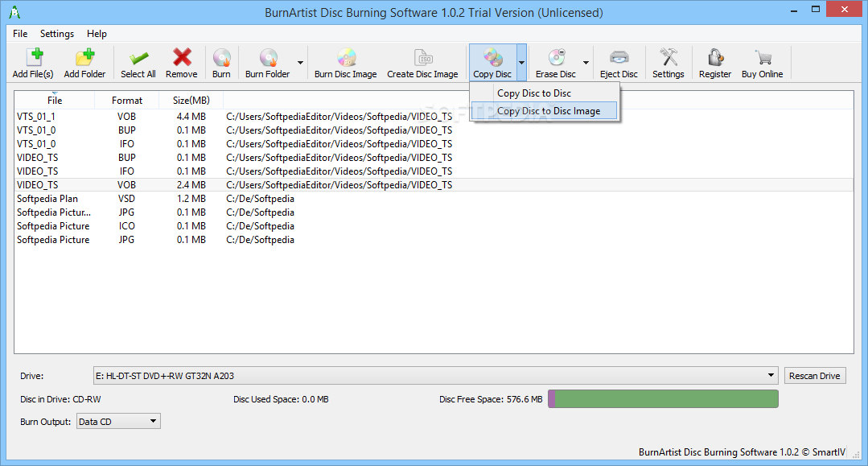This screenshot has height=466, width=868.
Task: Click the Select All green checkmark icon
Action: tap(138, 58)
